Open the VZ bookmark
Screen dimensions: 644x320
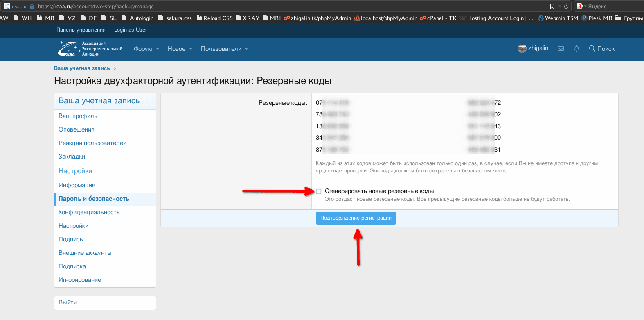pos(68,18)
